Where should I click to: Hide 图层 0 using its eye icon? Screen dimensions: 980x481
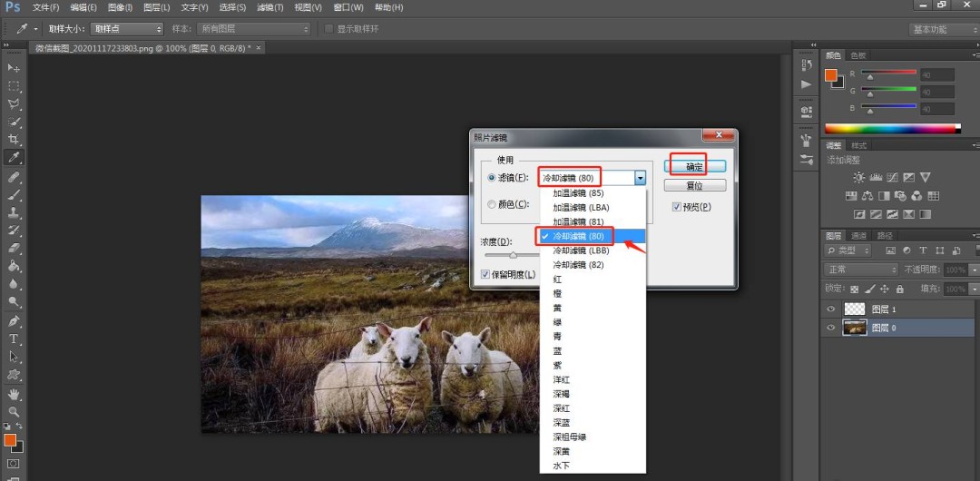830,328
